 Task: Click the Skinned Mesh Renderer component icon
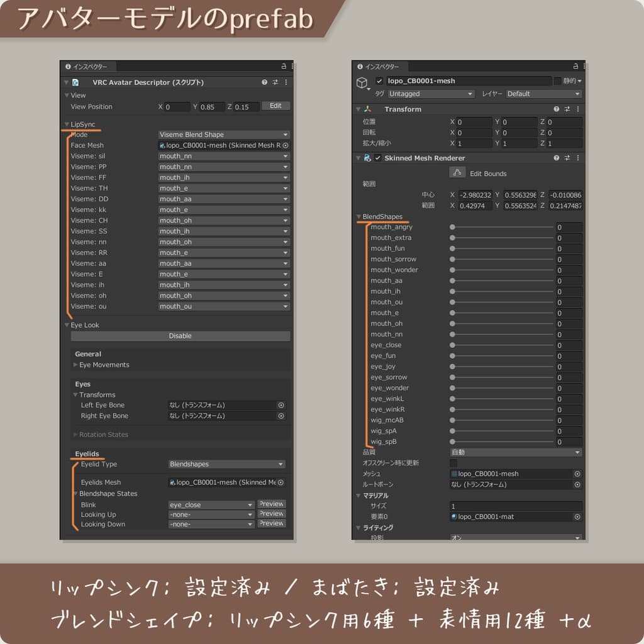click(x=366, y=158)
